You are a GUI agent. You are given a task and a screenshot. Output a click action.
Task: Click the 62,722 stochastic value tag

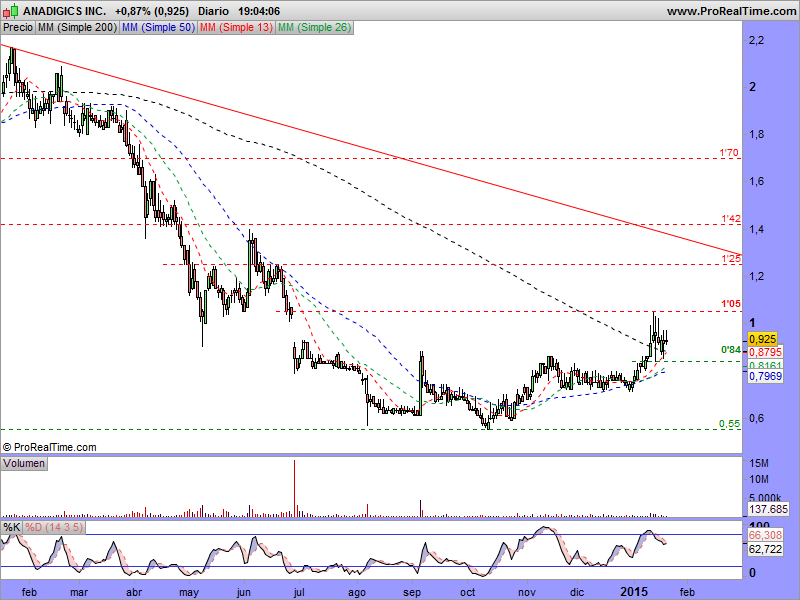[x=765, y=549]
